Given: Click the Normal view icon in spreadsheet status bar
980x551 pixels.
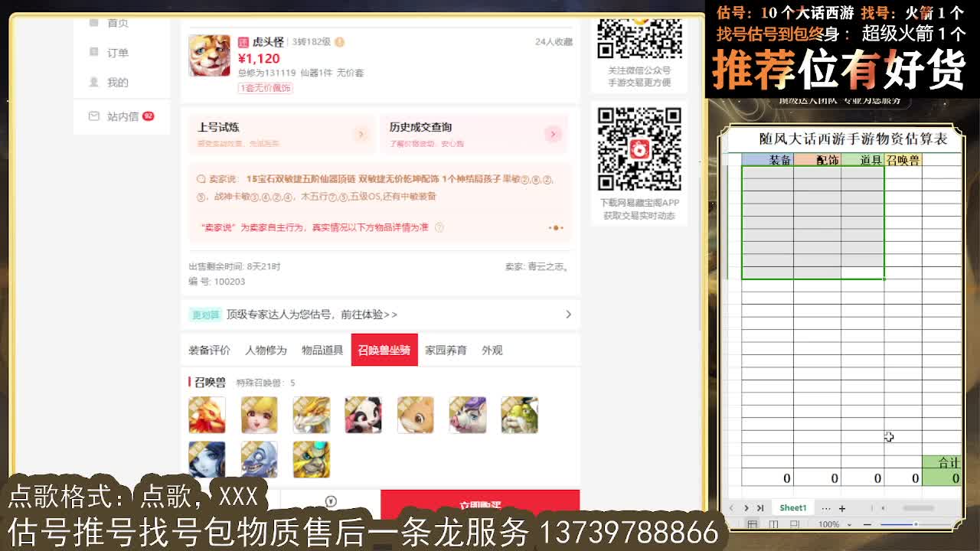Looking at the screenshot, I should click(753, 524).
